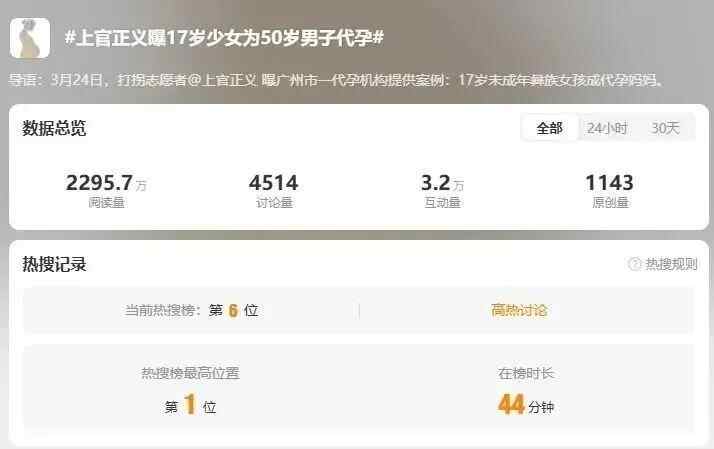Click the highest rank 第1位 value
This screenshot has height=449, width=714.
[190, 405]
